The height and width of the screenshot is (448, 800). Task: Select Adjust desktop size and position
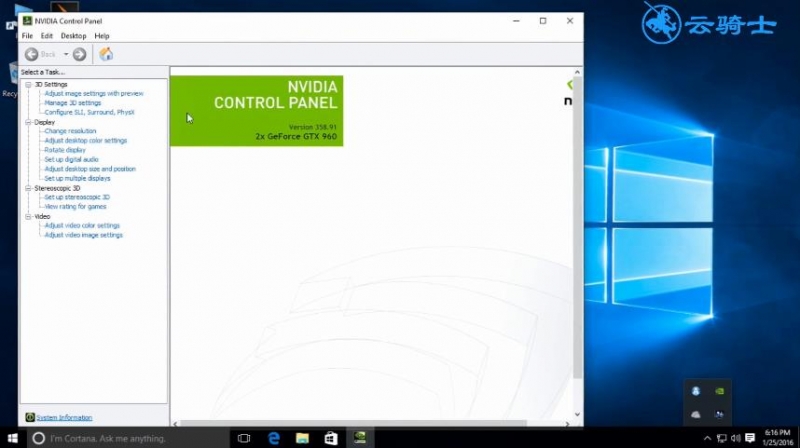(90, 169)
